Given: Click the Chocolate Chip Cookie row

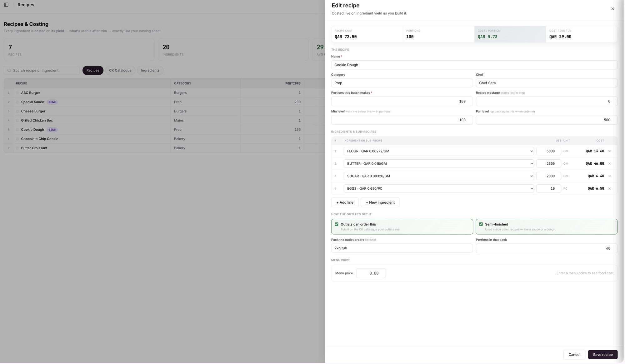Looking at the screenshot, I should (164, 139).
